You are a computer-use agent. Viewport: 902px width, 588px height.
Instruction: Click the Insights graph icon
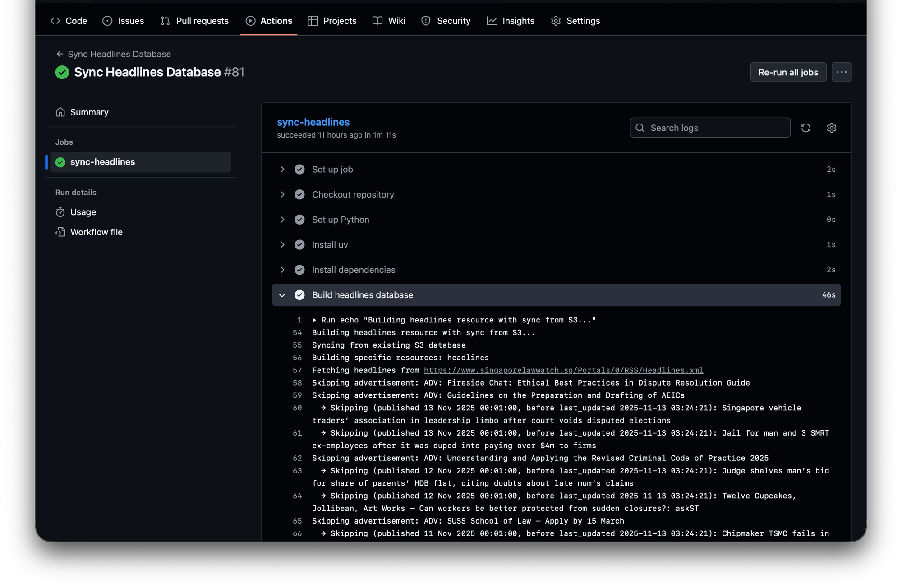click(x=492, y=21)
